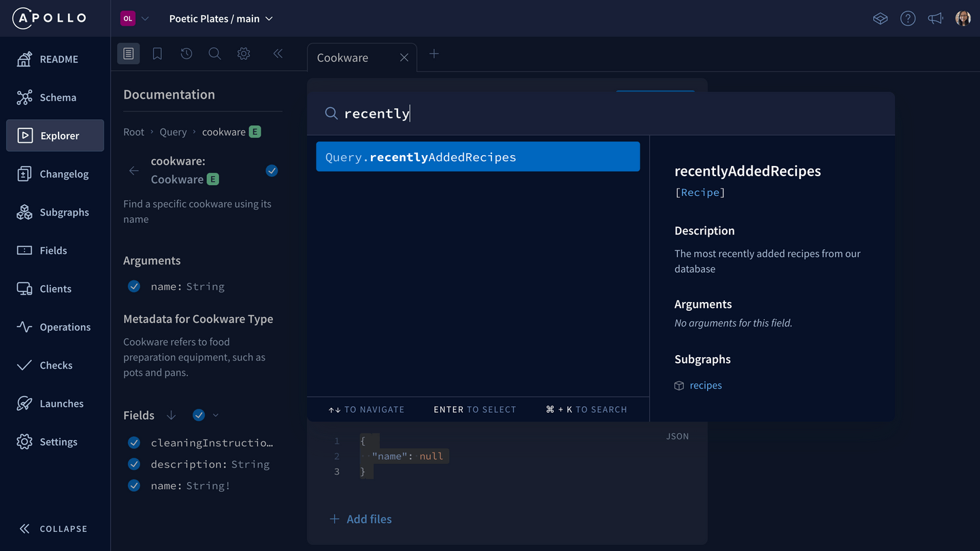
Task: Click the search input containing recently
Action: click(599, 114)
